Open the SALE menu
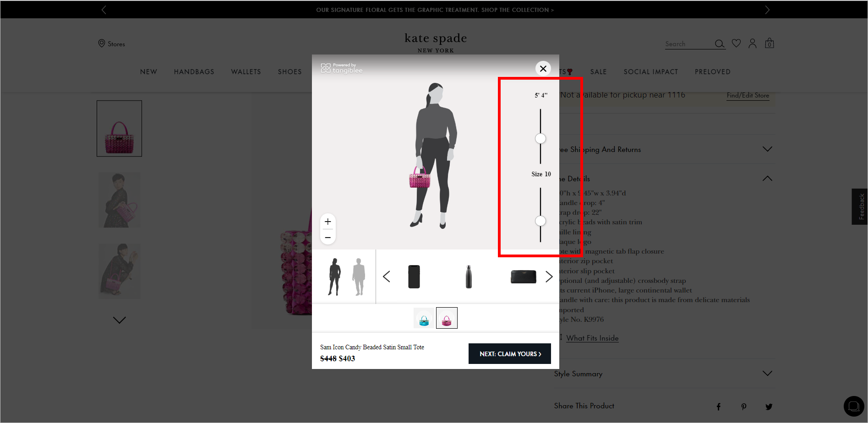Image resolution: width=868 pixels, height=423 pixels. click(x=598, y=71)
